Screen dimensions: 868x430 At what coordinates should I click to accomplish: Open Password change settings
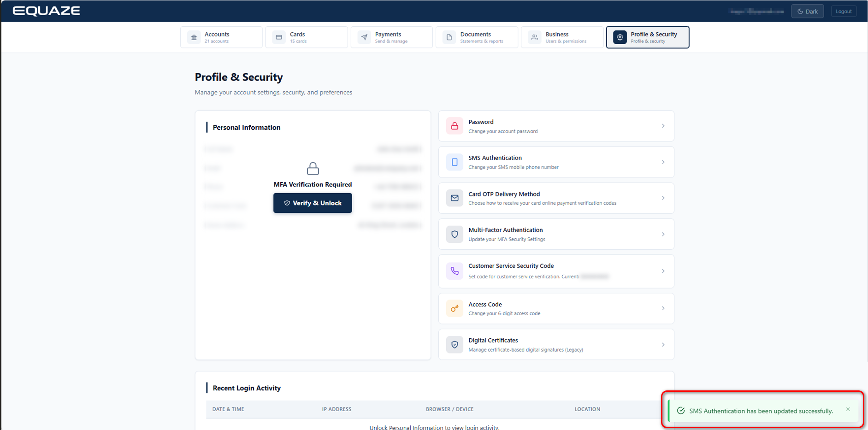[x=556, y=126]
